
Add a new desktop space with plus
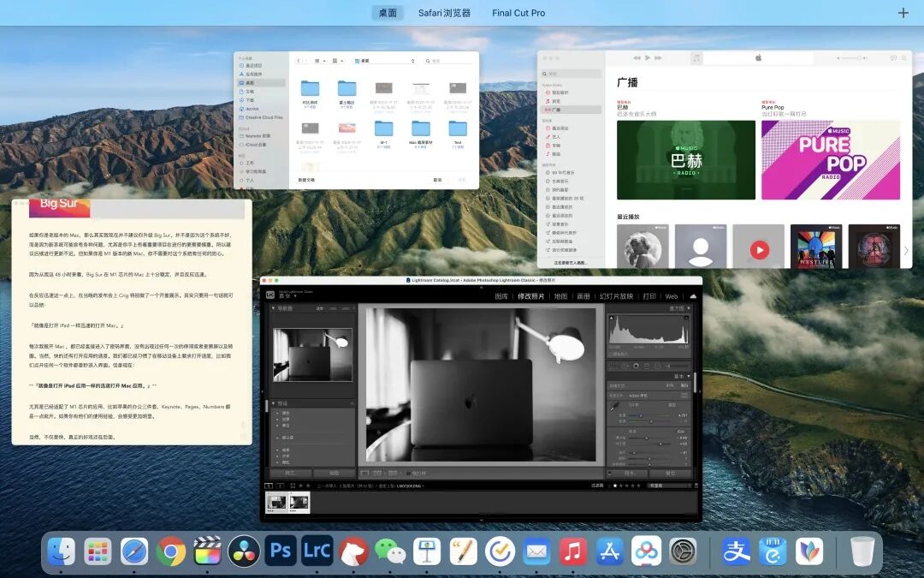(903, 13)
